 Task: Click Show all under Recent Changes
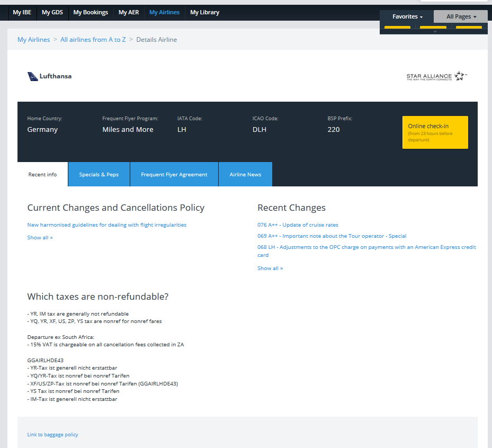270,268
